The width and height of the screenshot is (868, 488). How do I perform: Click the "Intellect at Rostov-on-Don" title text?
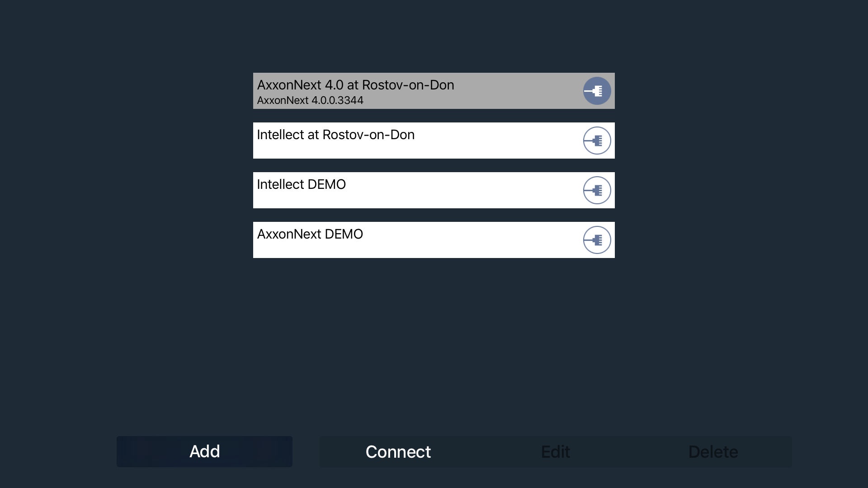[335, 135]
